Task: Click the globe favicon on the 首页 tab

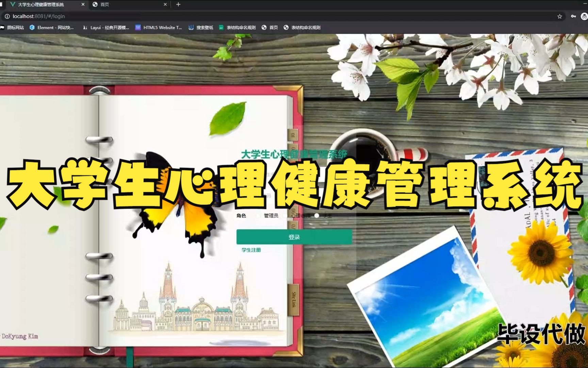Action: (95, 4)
